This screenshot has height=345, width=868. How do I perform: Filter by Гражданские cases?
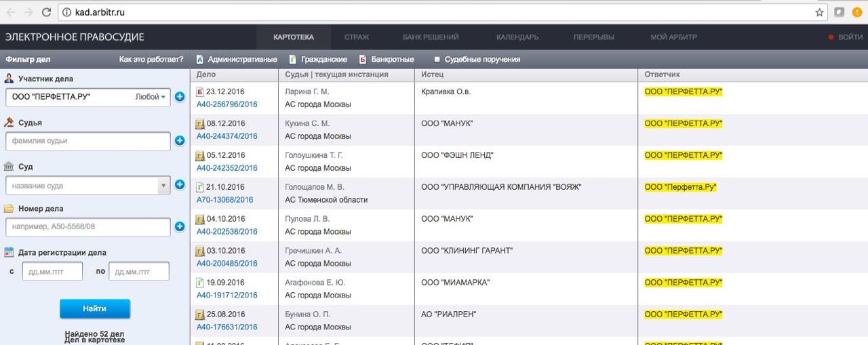click(318, 59)
